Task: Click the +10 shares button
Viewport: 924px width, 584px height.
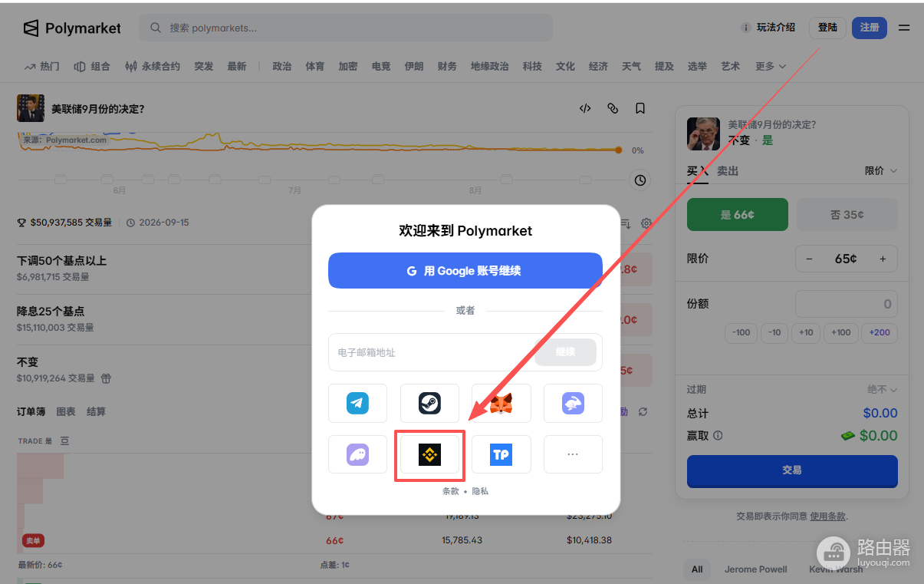Action: pyautogui.click(x=806, y=332)
